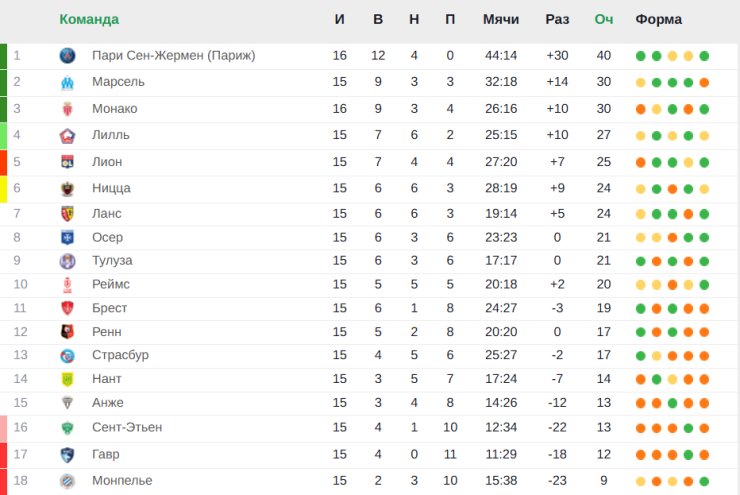Select the Rennes team badge
This screenshot has width=740, height=495.
(67, 332)
